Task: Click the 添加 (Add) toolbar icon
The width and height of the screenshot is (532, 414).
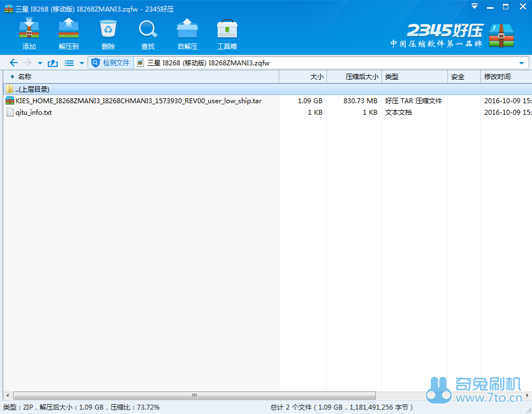Action: [29, 34]
